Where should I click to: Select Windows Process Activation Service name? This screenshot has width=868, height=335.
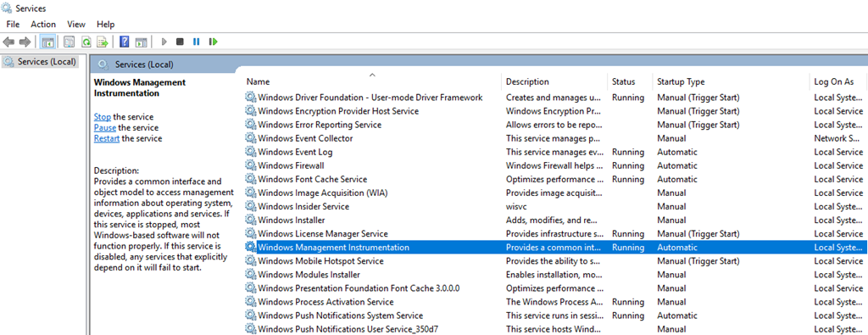[x=325, y=302]
